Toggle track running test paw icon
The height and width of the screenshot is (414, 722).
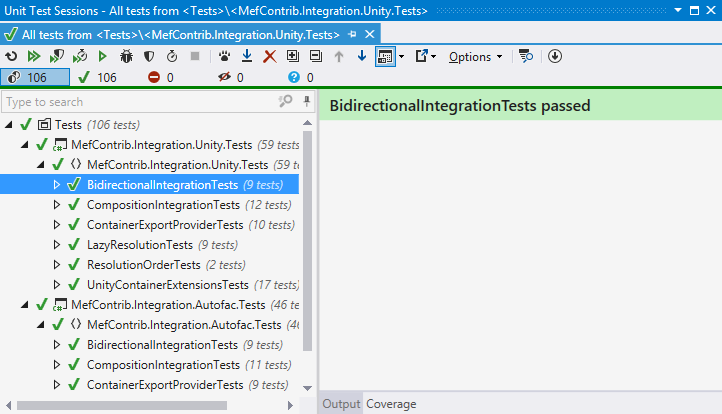click(x=224, y=57)
